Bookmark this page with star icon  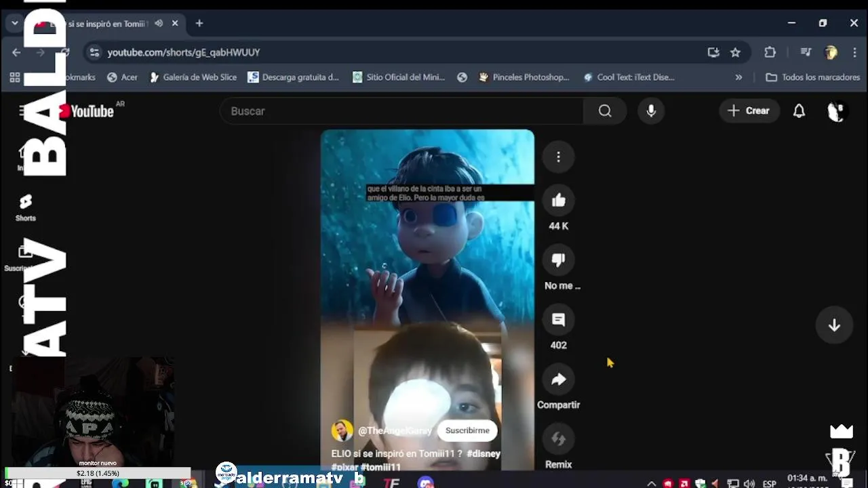(735, 52)
